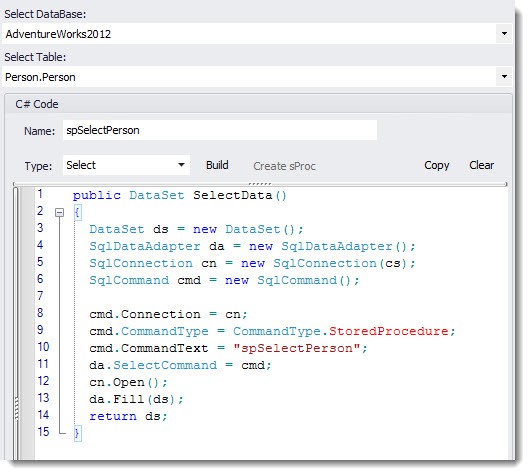Click line number 7 in the gutter
Screen dimensions: 530x475
40,296
